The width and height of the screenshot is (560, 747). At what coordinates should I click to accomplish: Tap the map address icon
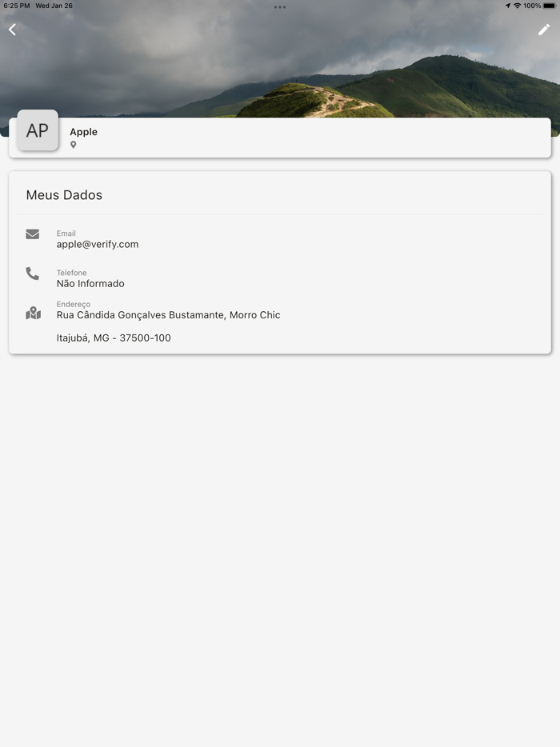coord(33,313)
